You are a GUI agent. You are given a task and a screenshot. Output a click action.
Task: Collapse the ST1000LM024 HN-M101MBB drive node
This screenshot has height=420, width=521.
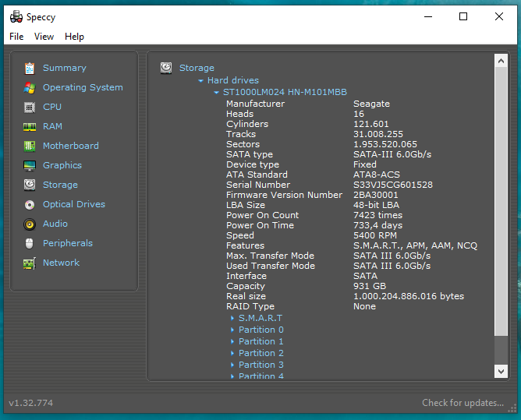point(216,92)
